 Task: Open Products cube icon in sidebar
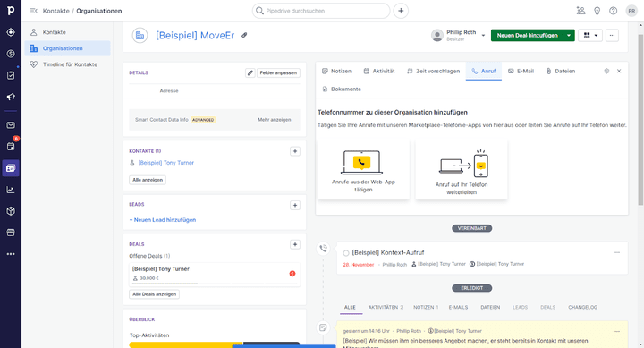click(11, 211)
